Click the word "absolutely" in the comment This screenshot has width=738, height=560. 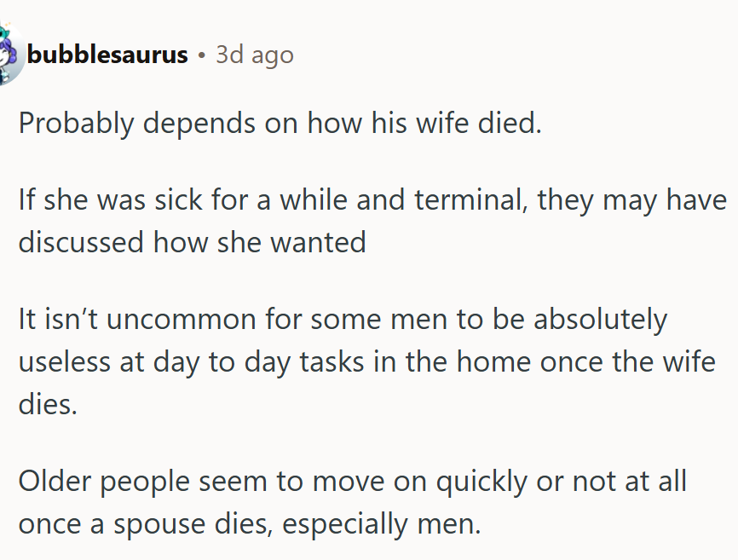[601, 320]
